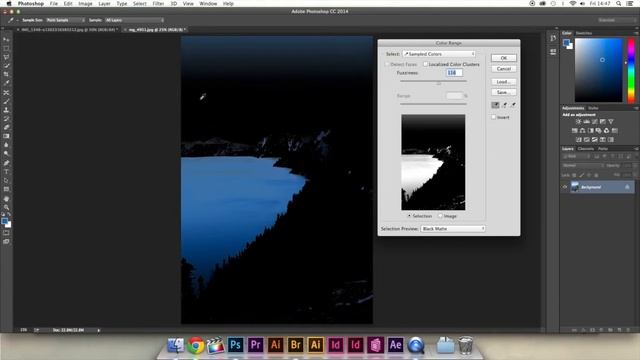Open the layer blend mode dropdown
The image size is (640, 360).
tap(583, 166)
